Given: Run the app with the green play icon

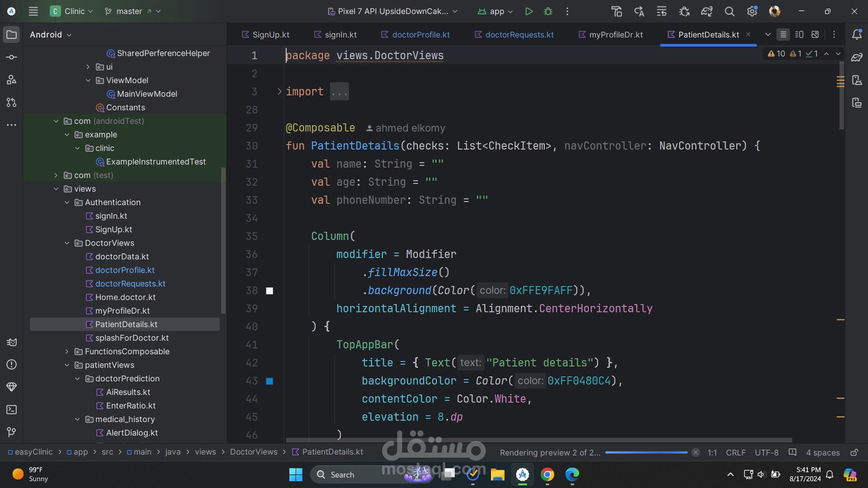Looking at the screenshot, I should tap(528, 11).
